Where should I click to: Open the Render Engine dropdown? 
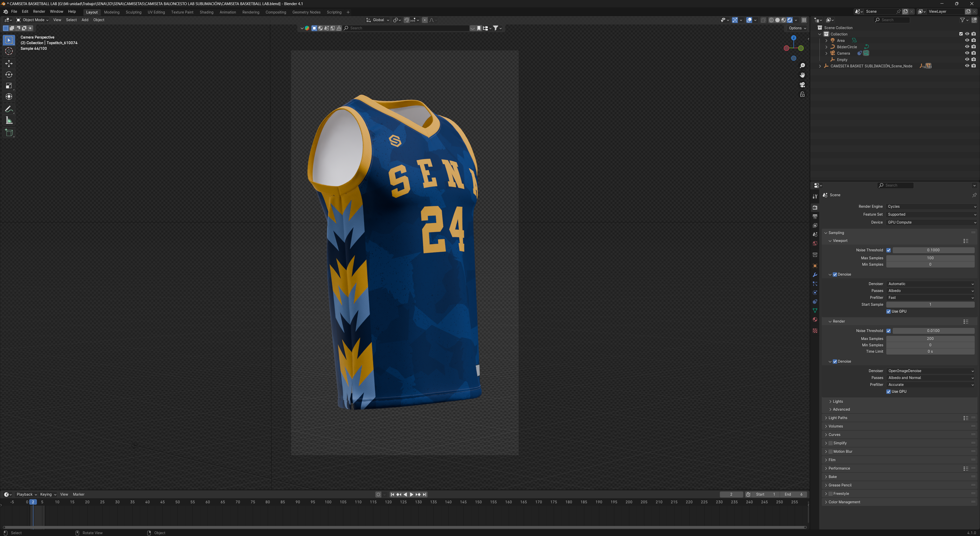(931, 206)
